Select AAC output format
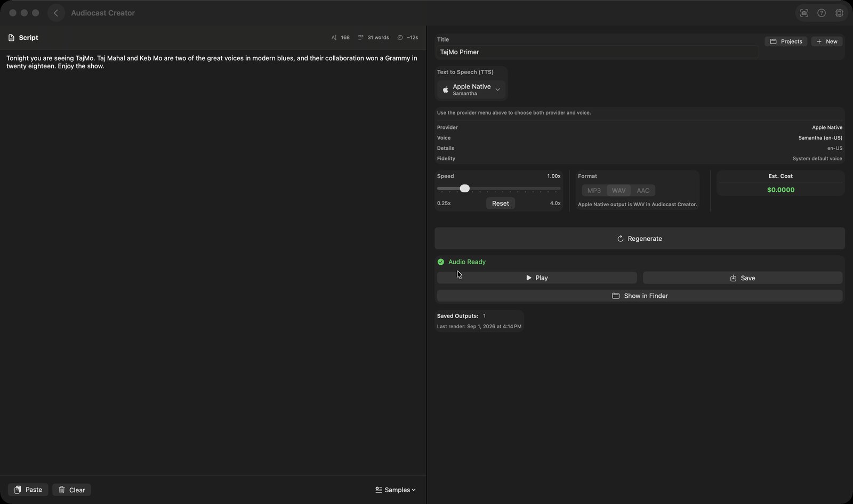Screen dimensions: 853x504 [x=643, y=191]
